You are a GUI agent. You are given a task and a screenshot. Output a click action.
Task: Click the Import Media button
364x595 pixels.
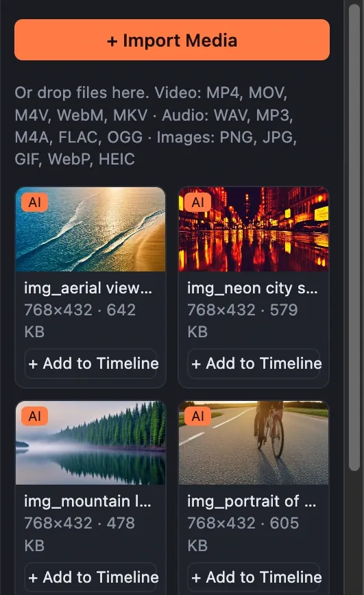point(172,40)
